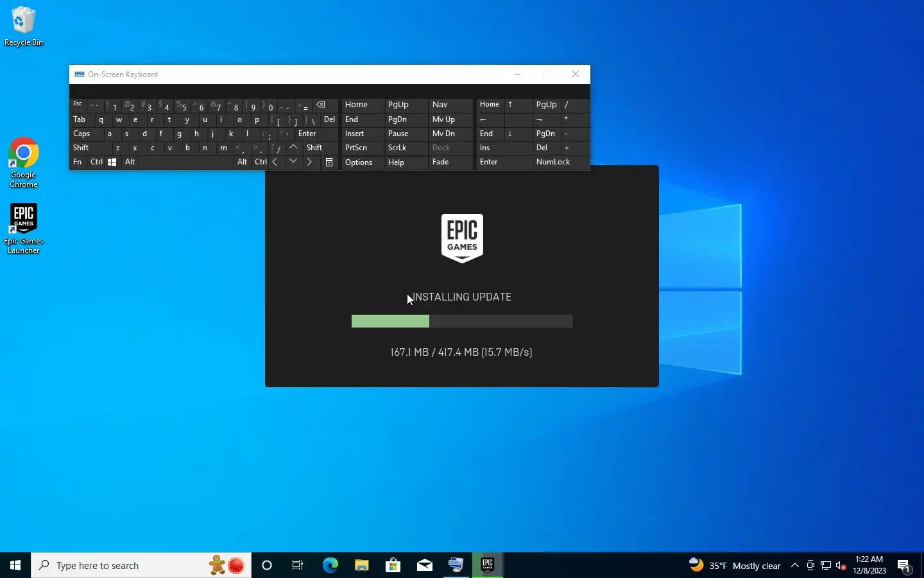Toggle the Fade key on the keyboard
Image resolution: width=924 pixels, height=578 pixels.
pos(450,162)
